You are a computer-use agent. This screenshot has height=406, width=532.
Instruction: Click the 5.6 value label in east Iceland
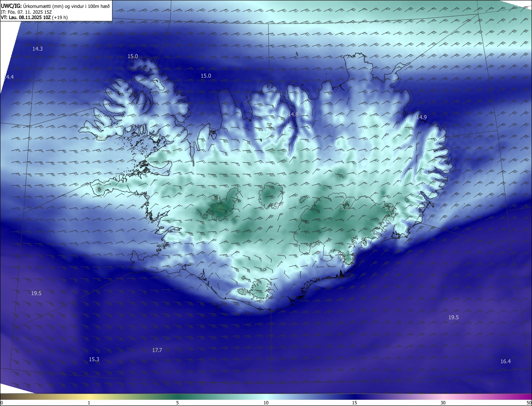389,209
